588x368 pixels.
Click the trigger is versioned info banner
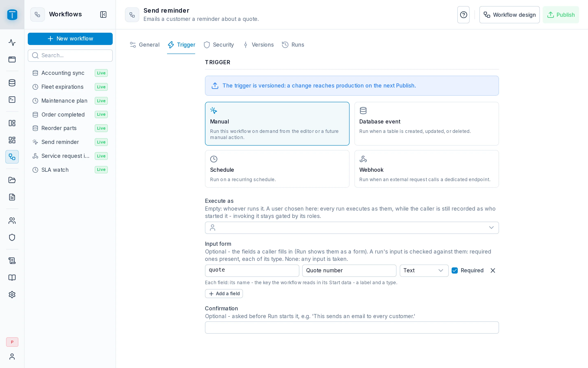[352, 86]
